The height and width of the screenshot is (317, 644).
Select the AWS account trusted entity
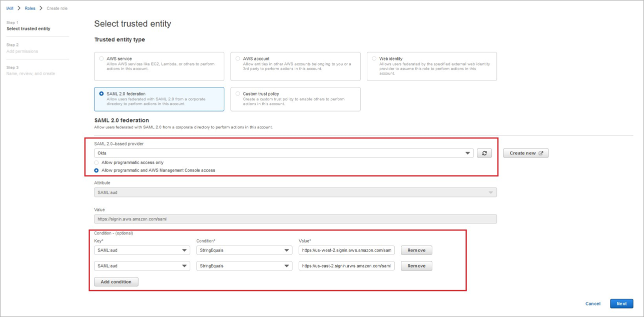pyautogui.click(x=238, y=58)
